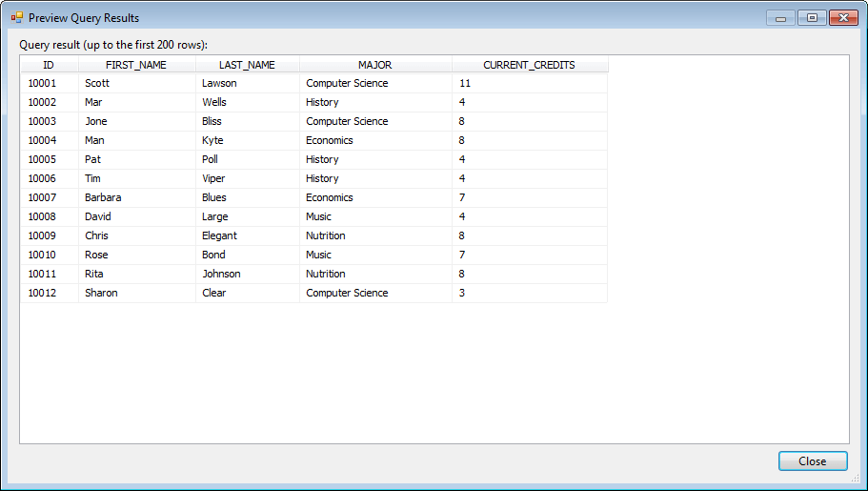Viewport: 868px width, 491px height.
Task: Select the first name Jone
Action: pos(137,121)
